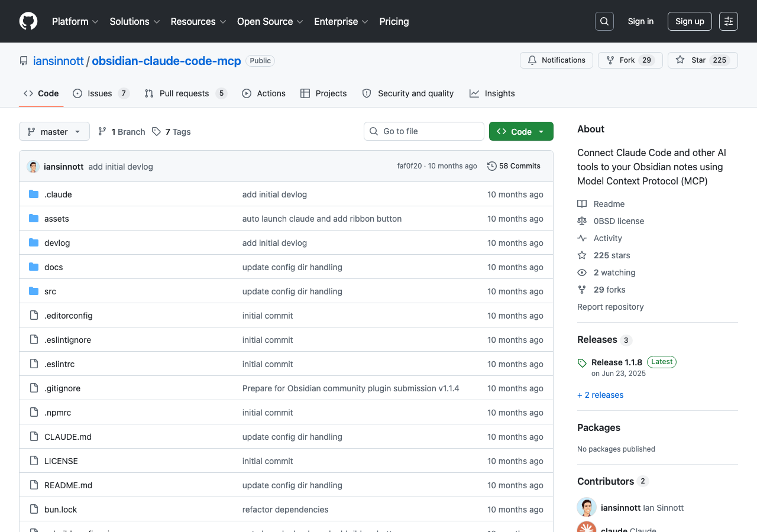This screenshot has height=532, width=757.
Task: Switch to the Issues tab
Action: pos(100,93)
